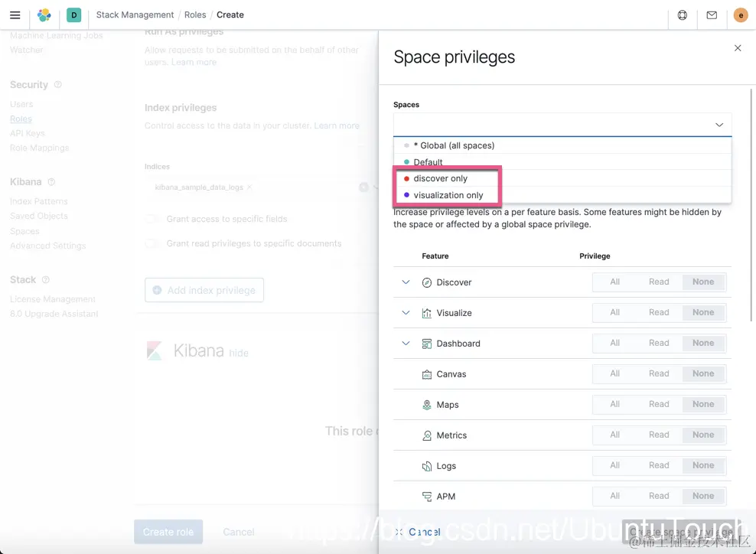756x554 pixels.
Task: Open API Keys in sidebar
Action: pyautogui.click(x=28, y=133)
